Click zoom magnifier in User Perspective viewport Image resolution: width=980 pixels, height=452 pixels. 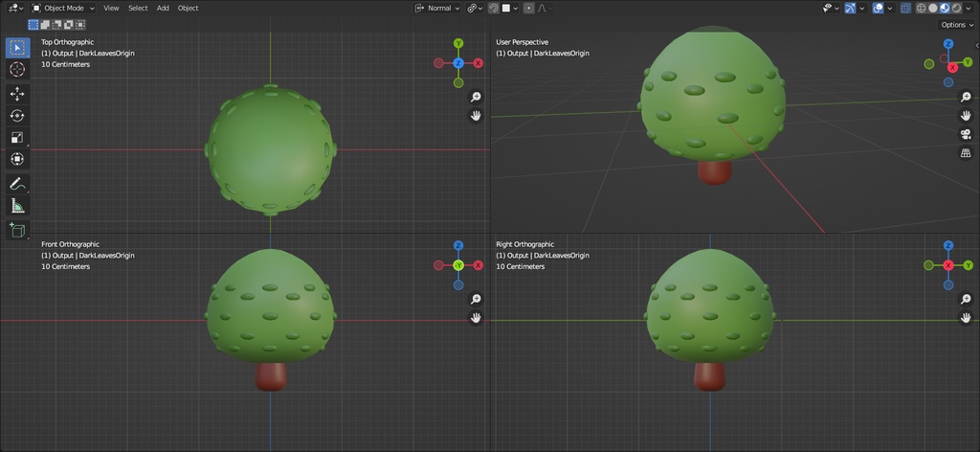tap(966, 97)
